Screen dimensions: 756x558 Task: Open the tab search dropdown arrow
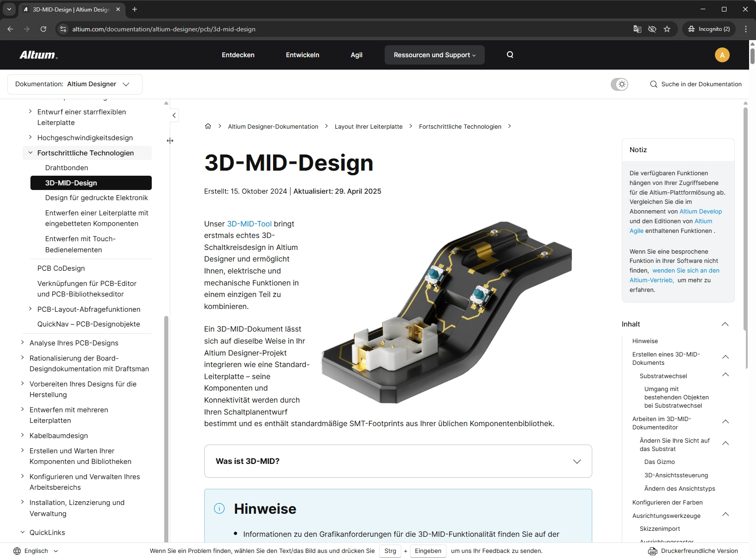(x=9, y=9)
